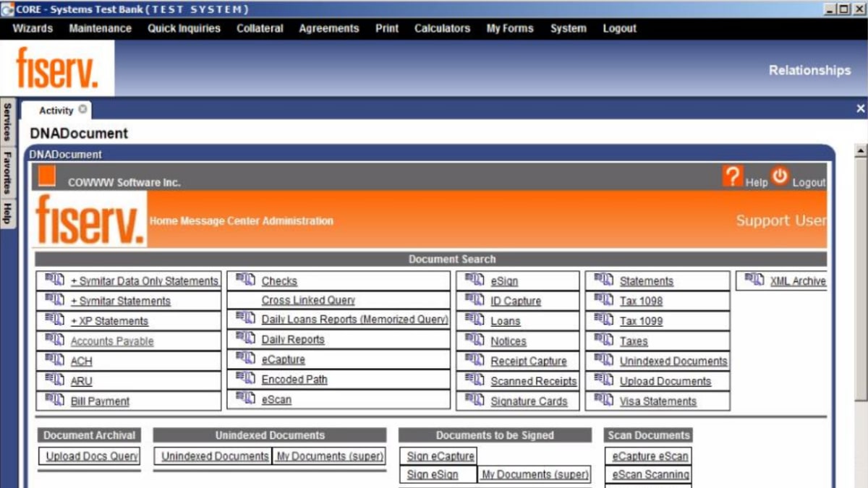Open the Daily Loans Reports memorized query
Image resolution: width=868 pixels, height=488 pixels.
point(354,320)
